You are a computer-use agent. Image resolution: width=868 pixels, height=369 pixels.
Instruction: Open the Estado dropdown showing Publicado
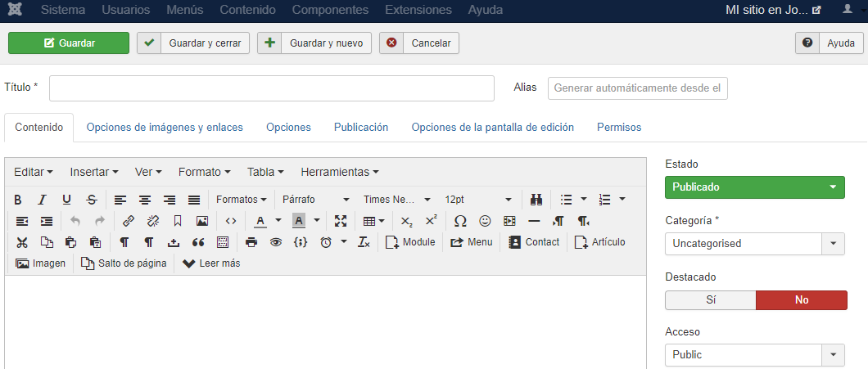(754, 187)
